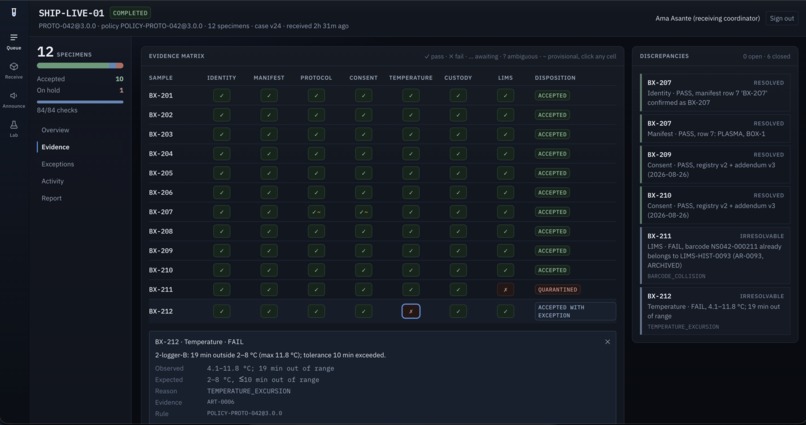Click the Accepted count row
The height and width of the screenshot is (425, 806).
click(80, 79)
